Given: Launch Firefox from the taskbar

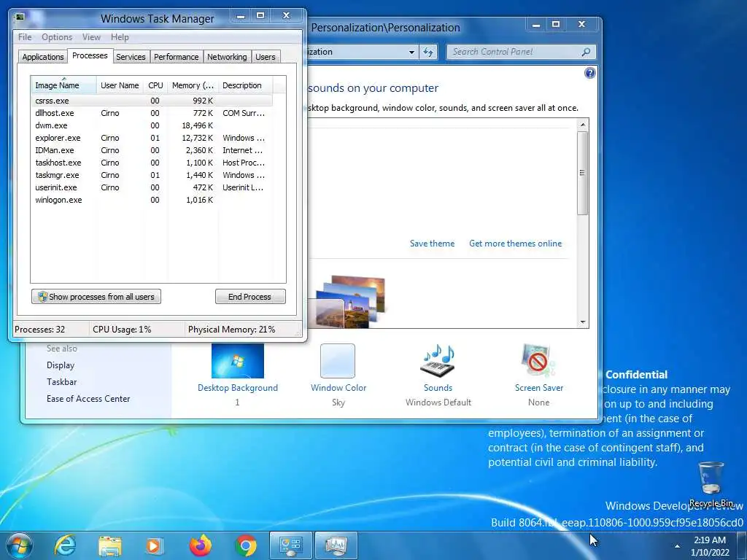Looking at the screenshot, I should tap(200, 545).
